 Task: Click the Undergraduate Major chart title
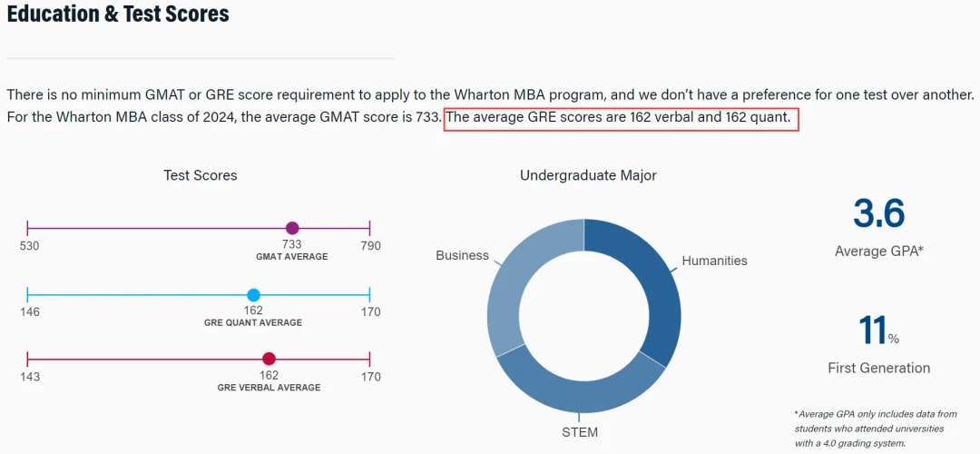pos(588,176)
